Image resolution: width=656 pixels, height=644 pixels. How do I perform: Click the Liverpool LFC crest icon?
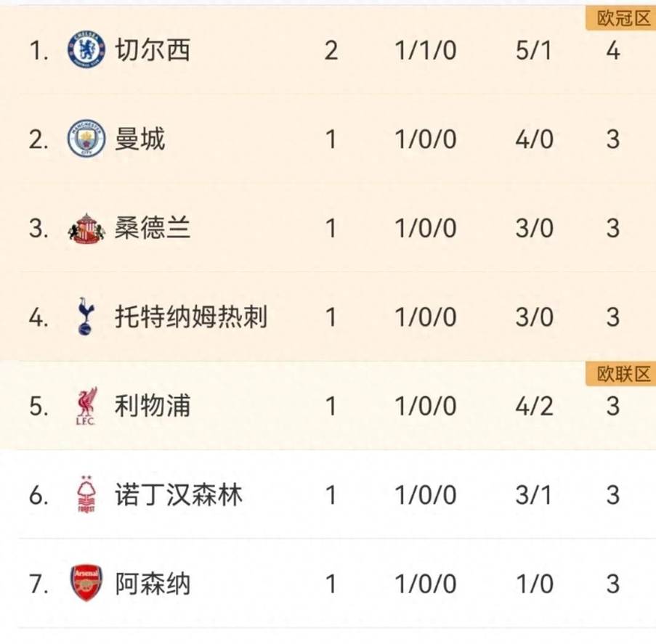(86, 407)
